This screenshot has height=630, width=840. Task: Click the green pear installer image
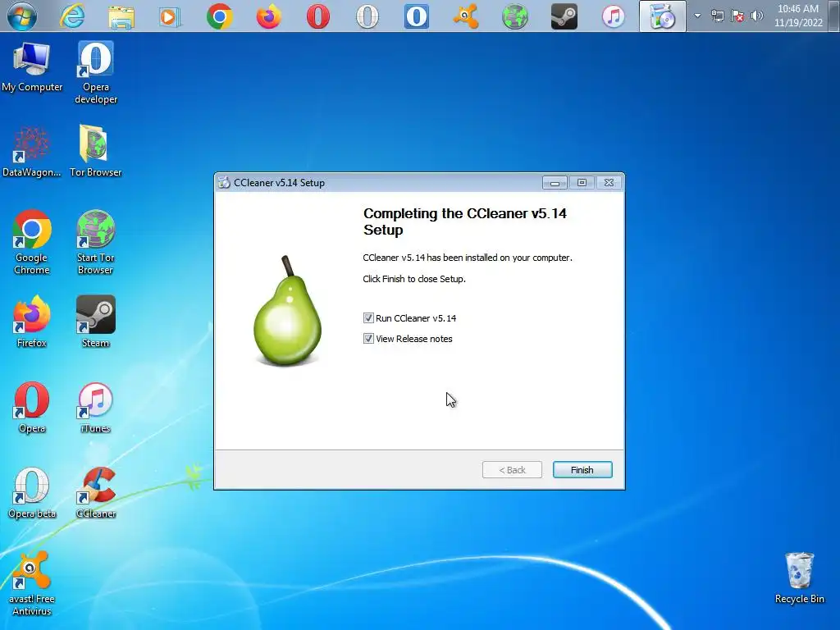coord(287,311)
